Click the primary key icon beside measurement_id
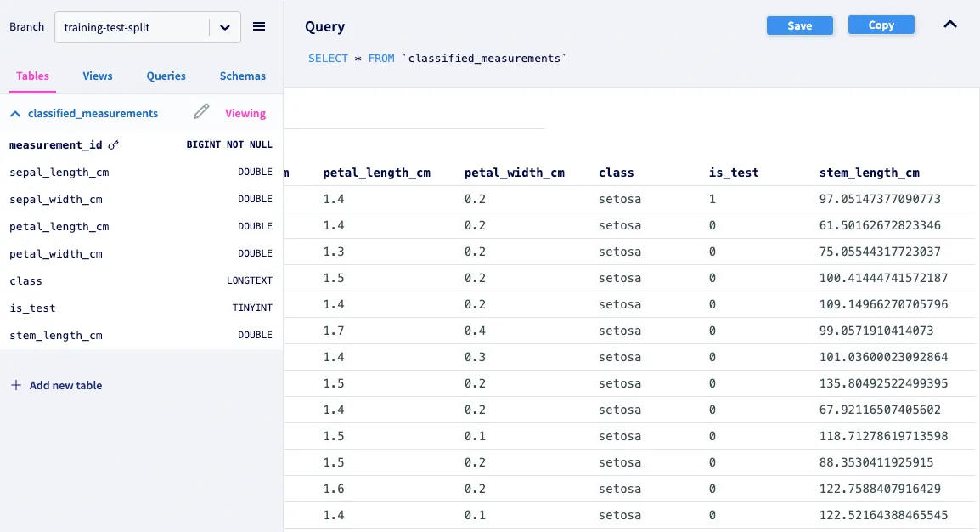 [114, 145]
